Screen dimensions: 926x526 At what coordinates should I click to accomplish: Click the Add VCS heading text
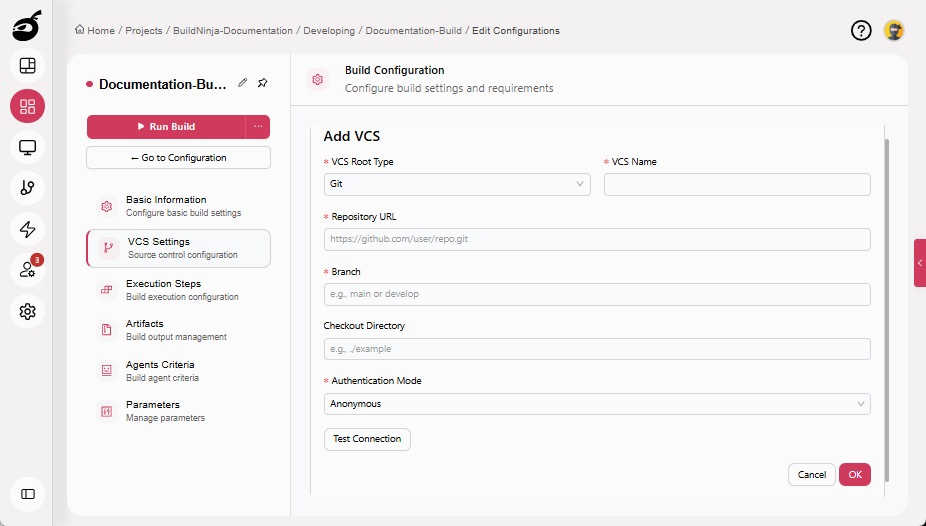coord(351,136)
